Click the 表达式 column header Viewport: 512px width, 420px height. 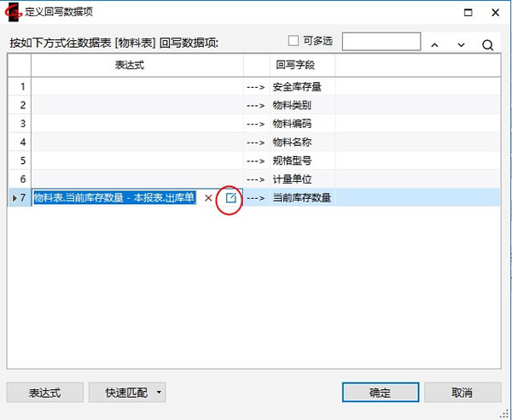tap(137, 64)
